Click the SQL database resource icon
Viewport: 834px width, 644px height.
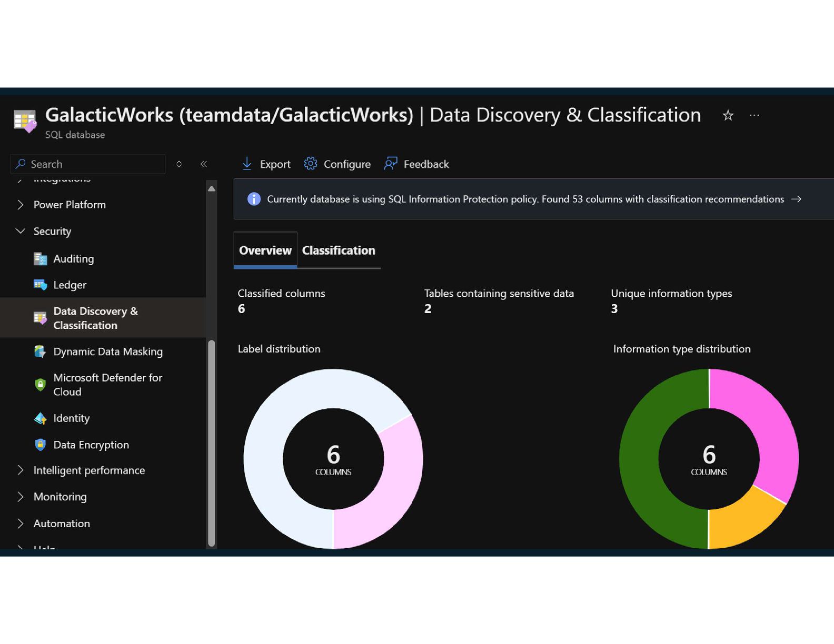(25, 121)
